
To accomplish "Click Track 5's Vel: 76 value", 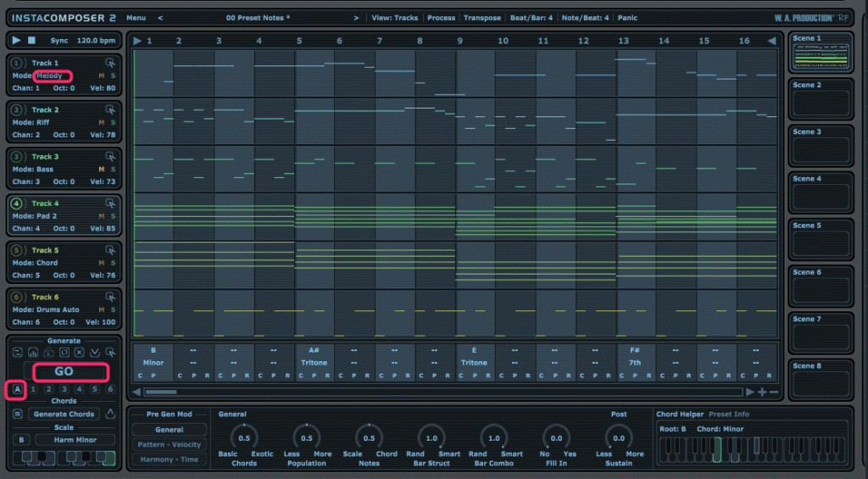I will pyautogui.click(x=103, y=276).
